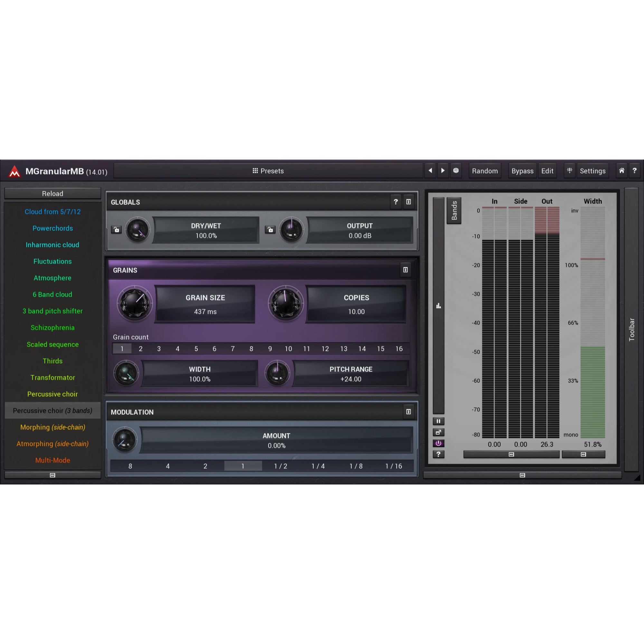
Task: Select the Schizophrenia preset
Action: click(x=52, y=328)
